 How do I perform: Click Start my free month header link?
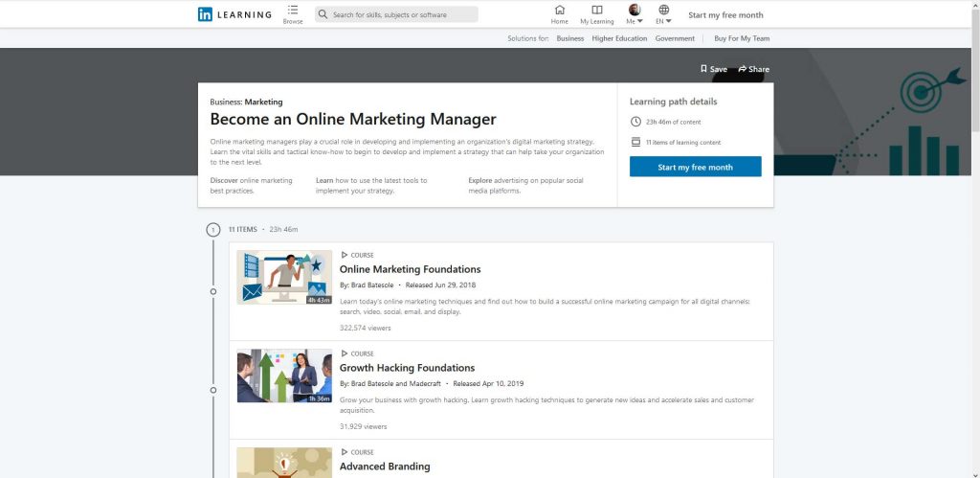pos(725,15)
